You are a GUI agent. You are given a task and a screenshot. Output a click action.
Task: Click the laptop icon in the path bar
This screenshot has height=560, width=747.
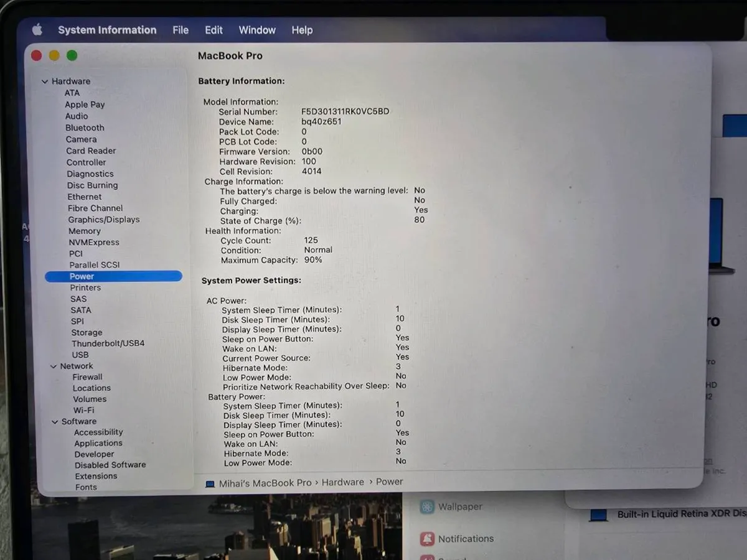(210, 483)
